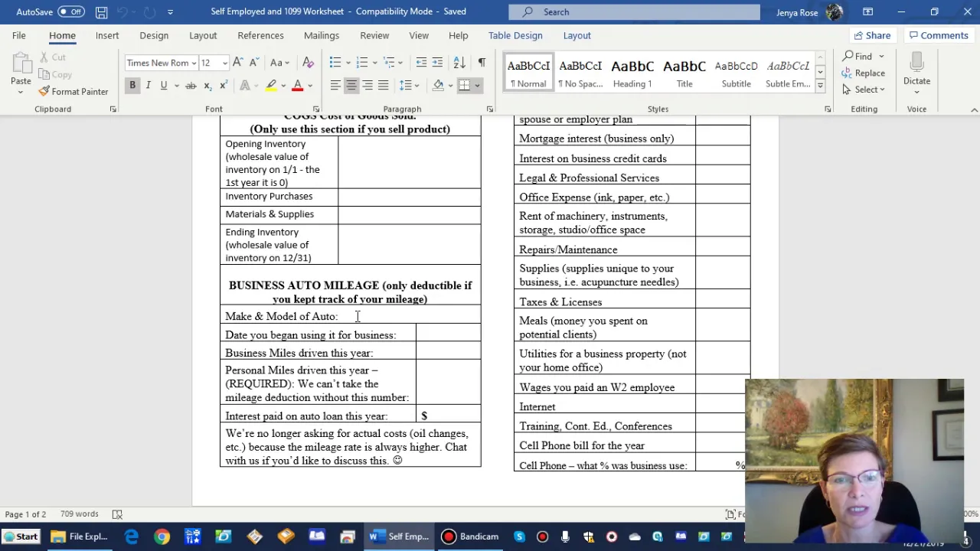
Task: Click Multilevel List icon
Action: [389, 62]
